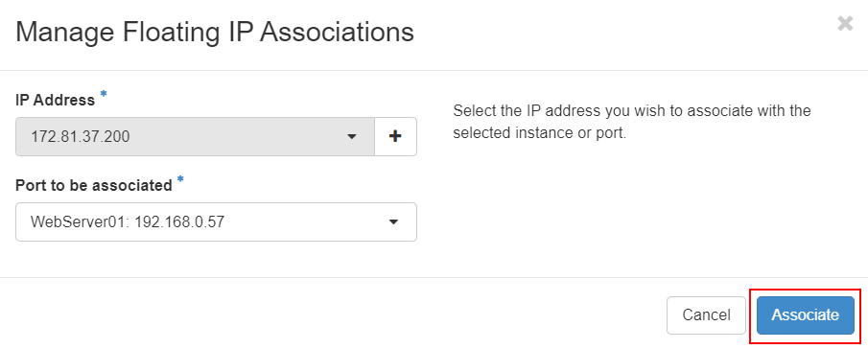Click the plus icon to allocate a new IP
Screen dimensions: 868x349
tap(395, 136)
